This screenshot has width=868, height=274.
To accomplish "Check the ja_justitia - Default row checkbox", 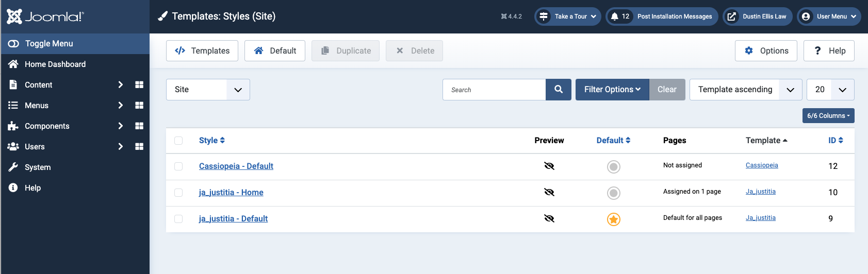I will (x=178, y=219).
